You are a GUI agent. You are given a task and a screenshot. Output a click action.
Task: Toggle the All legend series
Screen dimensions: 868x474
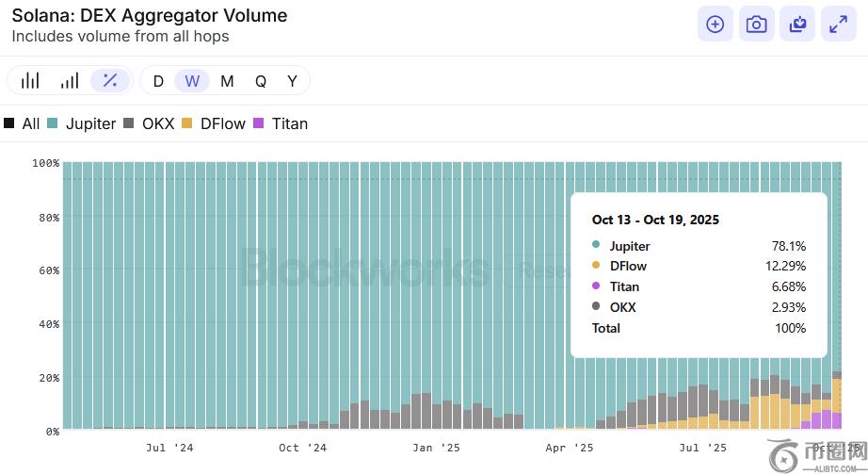tap(22, 123)
